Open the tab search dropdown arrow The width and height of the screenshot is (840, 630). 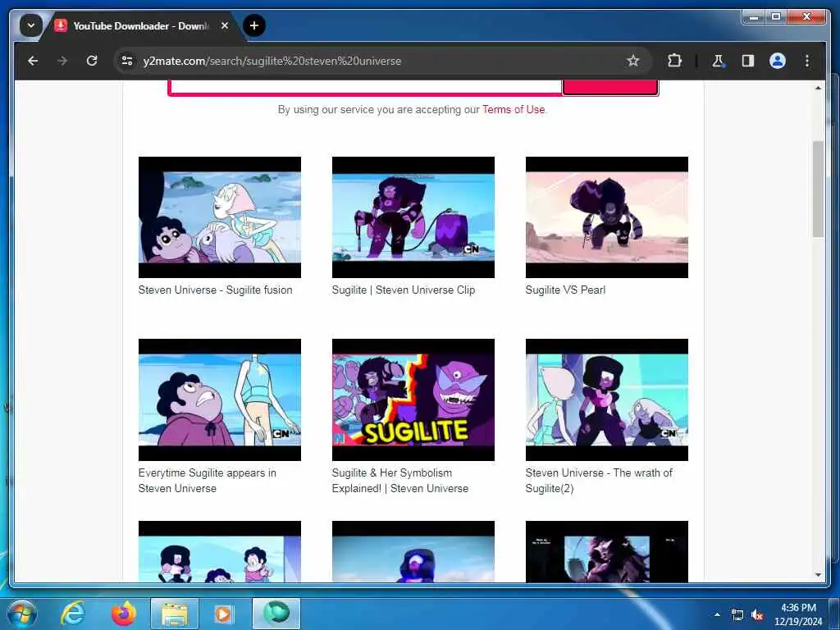(x=31, y=25)
